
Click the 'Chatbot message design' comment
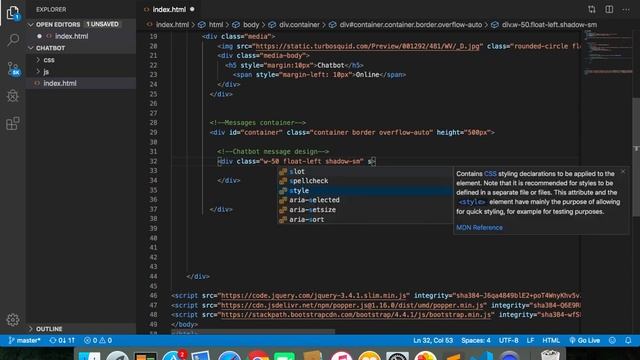click(x=273, y=151)
